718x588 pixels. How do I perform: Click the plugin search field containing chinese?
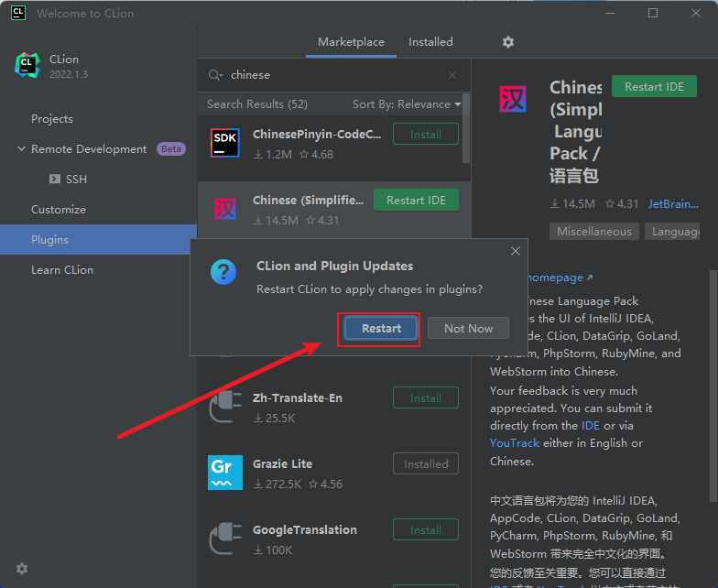click(x=334, y=75)
